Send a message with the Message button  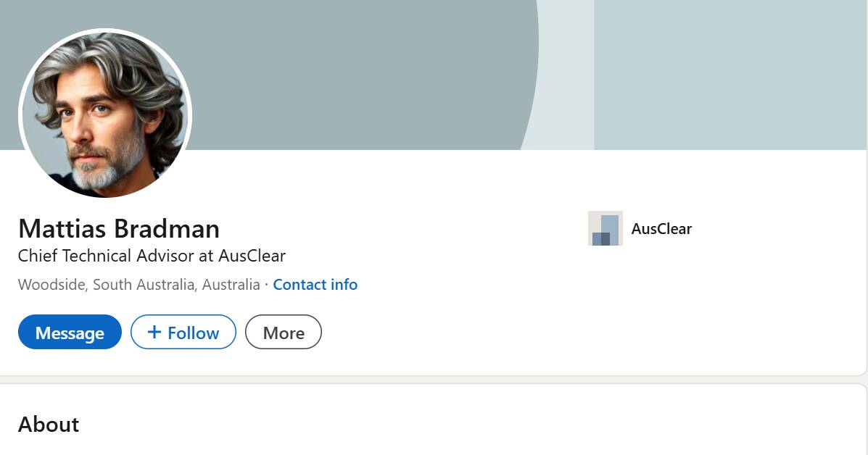(70, 333)
